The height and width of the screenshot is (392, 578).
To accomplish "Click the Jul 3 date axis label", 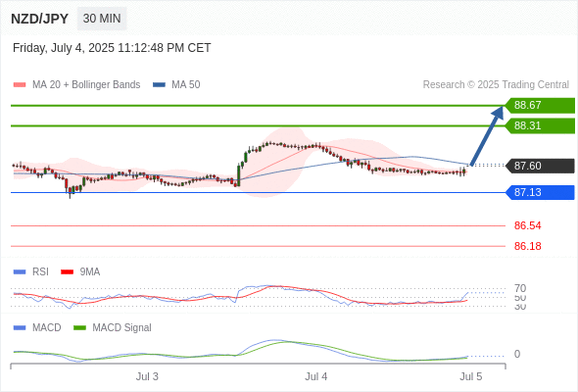I will coord(147,376).
